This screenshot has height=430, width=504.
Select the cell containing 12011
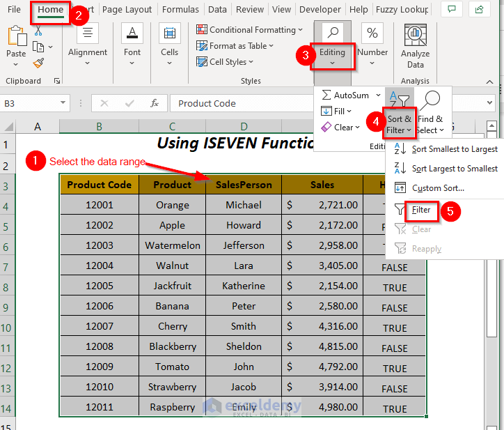pos(99,407)
